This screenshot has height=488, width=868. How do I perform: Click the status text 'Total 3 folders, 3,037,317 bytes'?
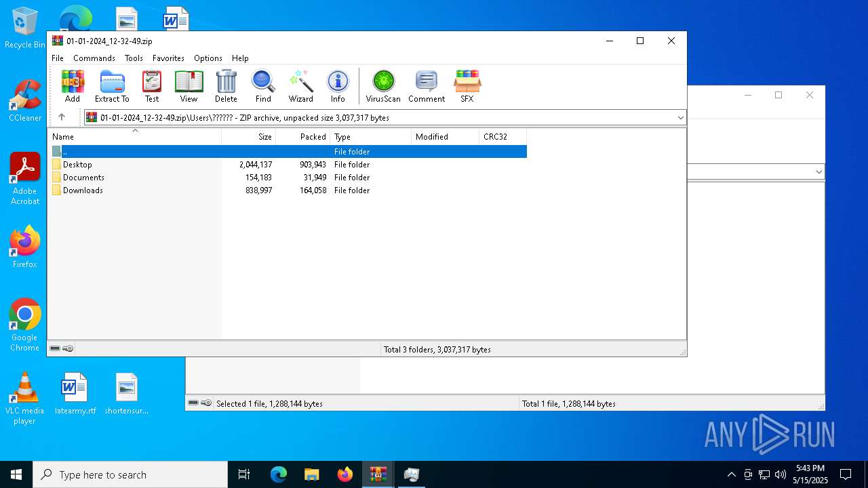[x=437, y=350]
